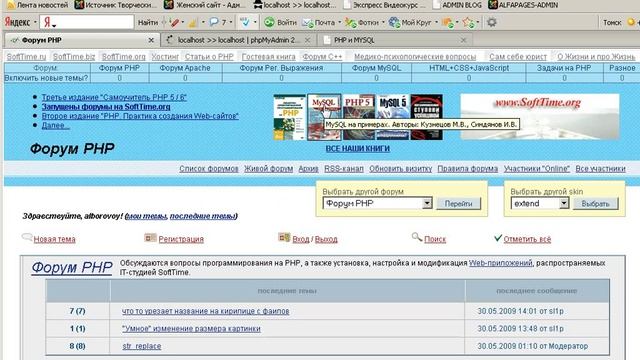The height and width of the screenshot is (360, 640).
Task: Click the Новая тема speech bubble icon
Action: [x=27, y=237]
